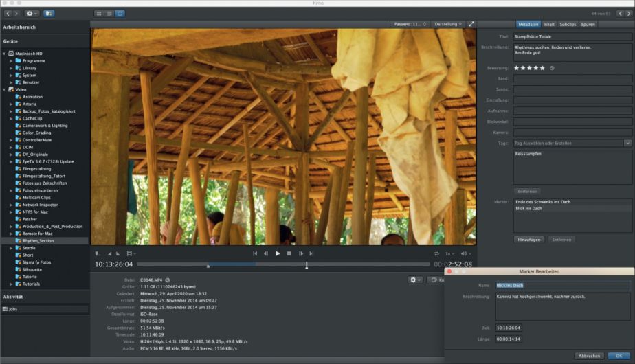
Task: Click Entfernen below the marker list
Action: pos(561,240)
